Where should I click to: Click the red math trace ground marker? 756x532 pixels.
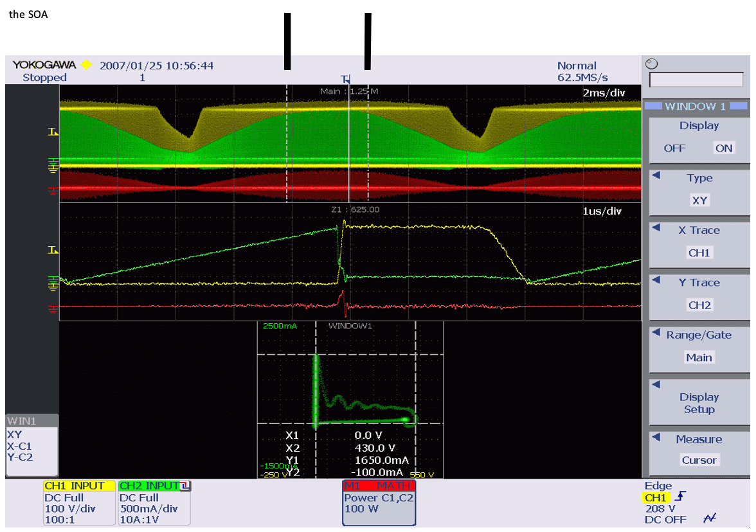click(x=53, y=190)
